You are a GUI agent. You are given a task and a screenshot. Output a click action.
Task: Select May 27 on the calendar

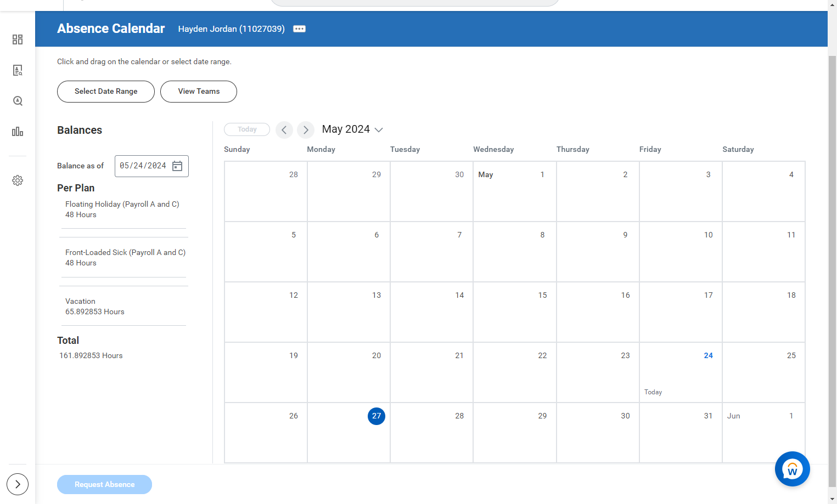[349, 433]
